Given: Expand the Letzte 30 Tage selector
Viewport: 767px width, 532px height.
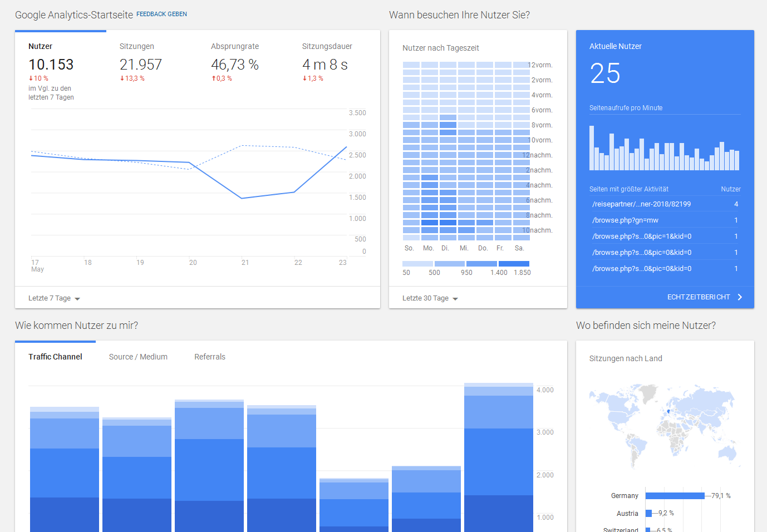Looking at the screenshot, I should 430,298.
